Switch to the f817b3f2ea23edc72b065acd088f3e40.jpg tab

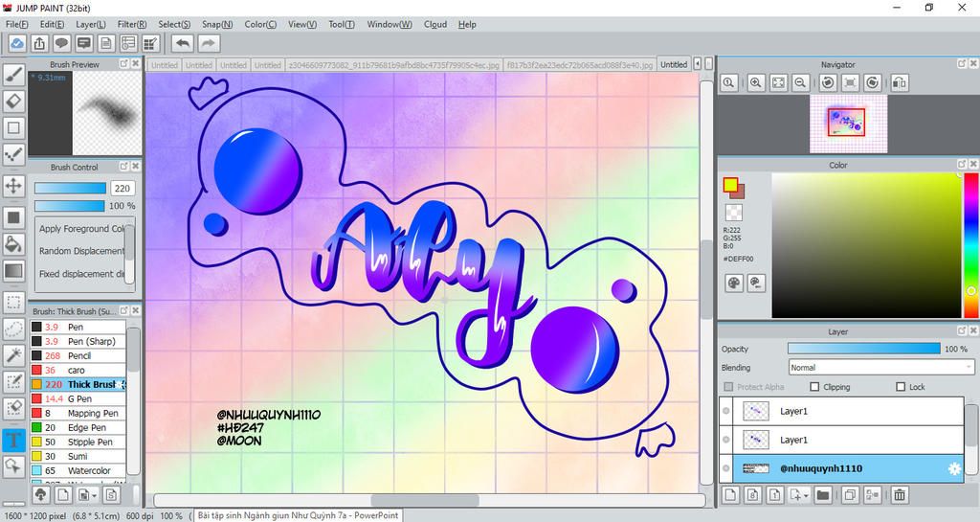(x=579, y=64)
